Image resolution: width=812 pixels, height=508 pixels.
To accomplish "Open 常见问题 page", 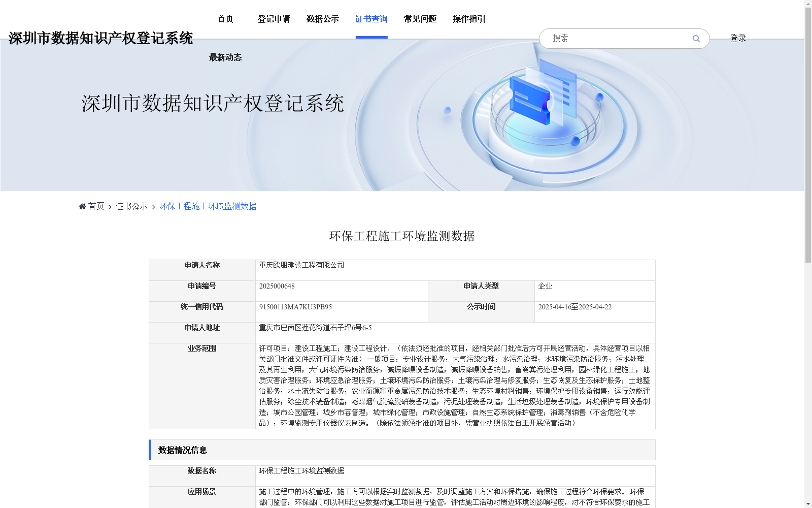I will pyautogui.click(x=420, y=19).
